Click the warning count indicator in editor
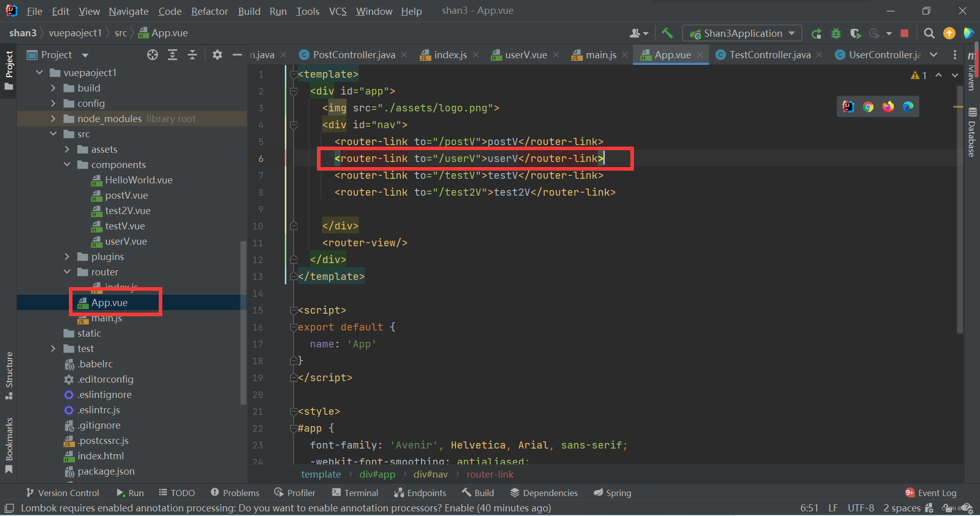Viewport: 980px width, 516px height. pos(919,75)
